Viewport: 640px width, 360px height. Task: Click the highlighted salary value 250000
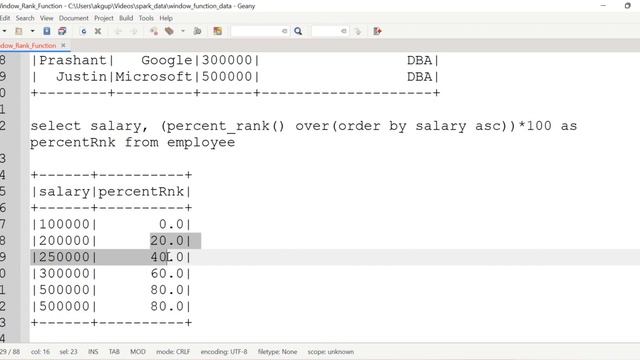tap(64, 257)
